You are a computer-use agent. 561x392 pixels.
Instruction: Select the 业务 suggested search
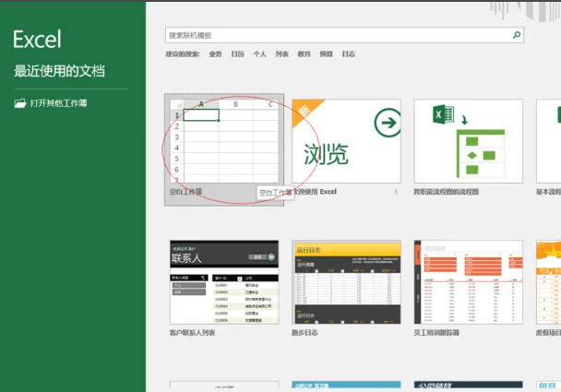215,54
